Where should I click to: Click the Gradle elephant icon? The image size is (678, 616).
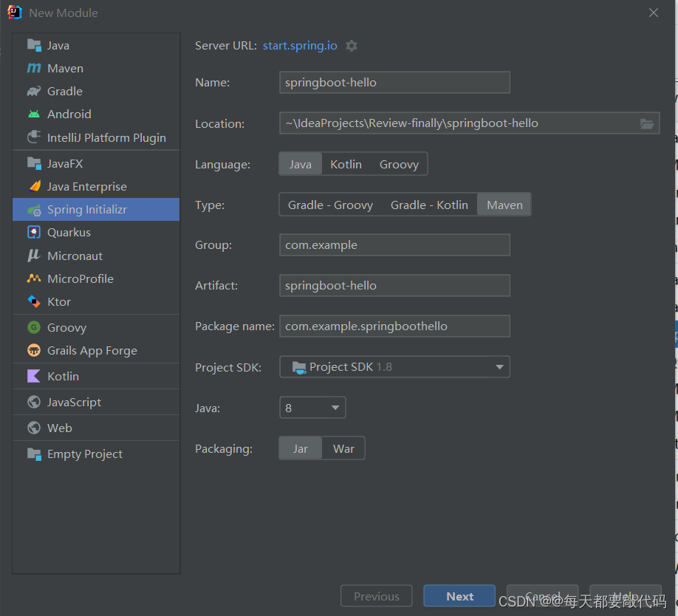(x=34, y=91)
